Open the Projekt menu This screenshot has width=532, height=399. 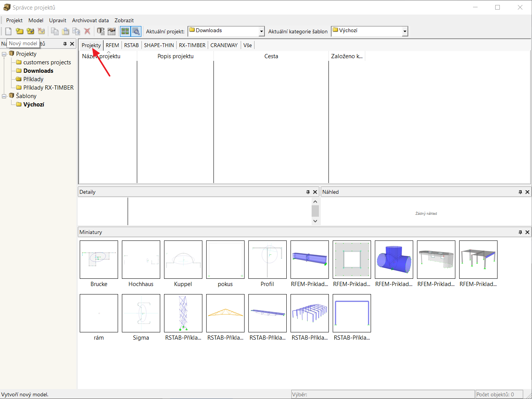click(x=15, y=20)
